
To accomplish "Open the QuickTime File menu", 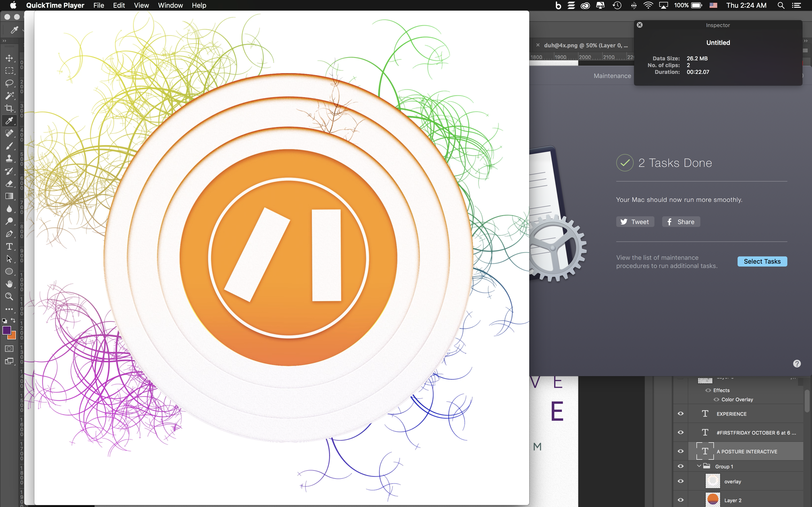I will [x=99, y=5].
